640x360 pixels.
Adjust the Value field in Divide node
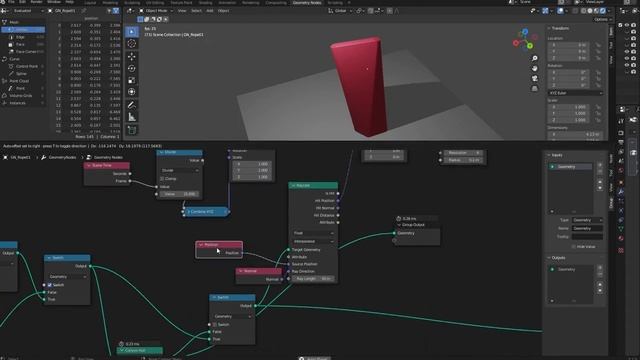click(x=179, y=194)
